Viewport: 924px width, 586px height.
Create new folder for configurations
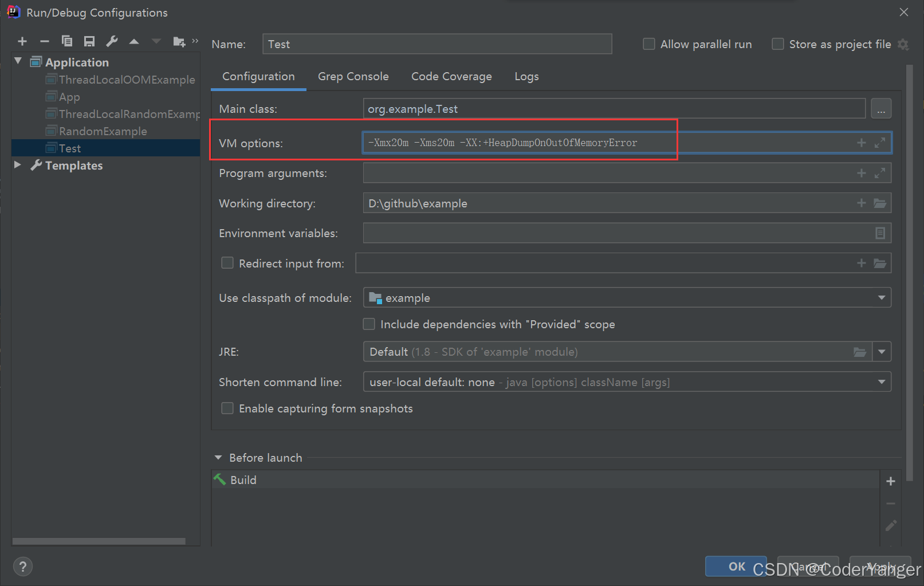coord(179,41)
